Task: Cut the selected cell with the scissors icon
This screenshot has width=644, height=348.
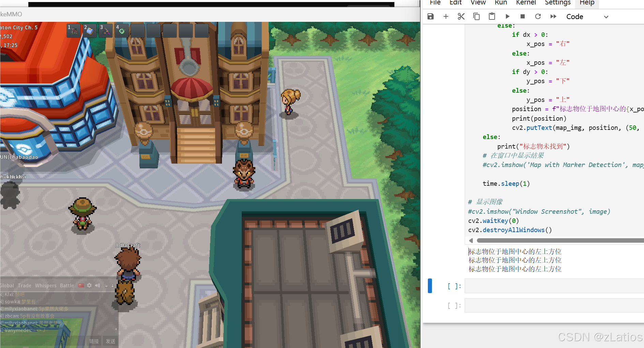Action: pyautogui.click(x=461, y=16)
